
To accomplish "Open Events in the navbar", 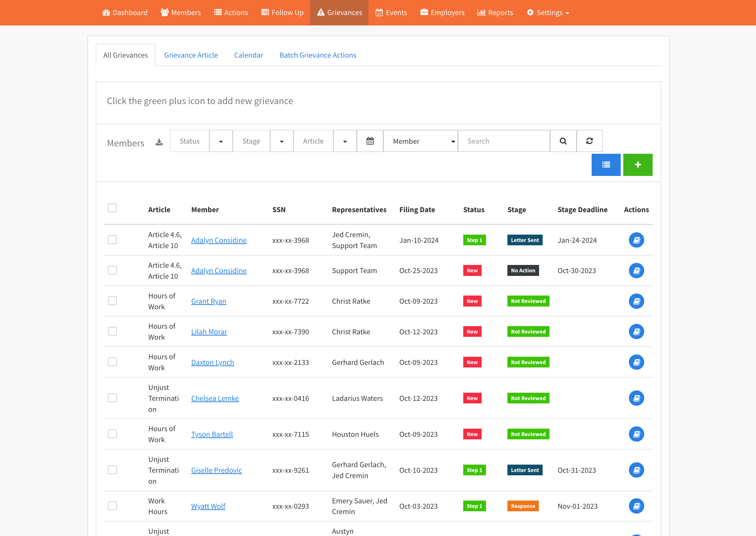I will point(391,12).
